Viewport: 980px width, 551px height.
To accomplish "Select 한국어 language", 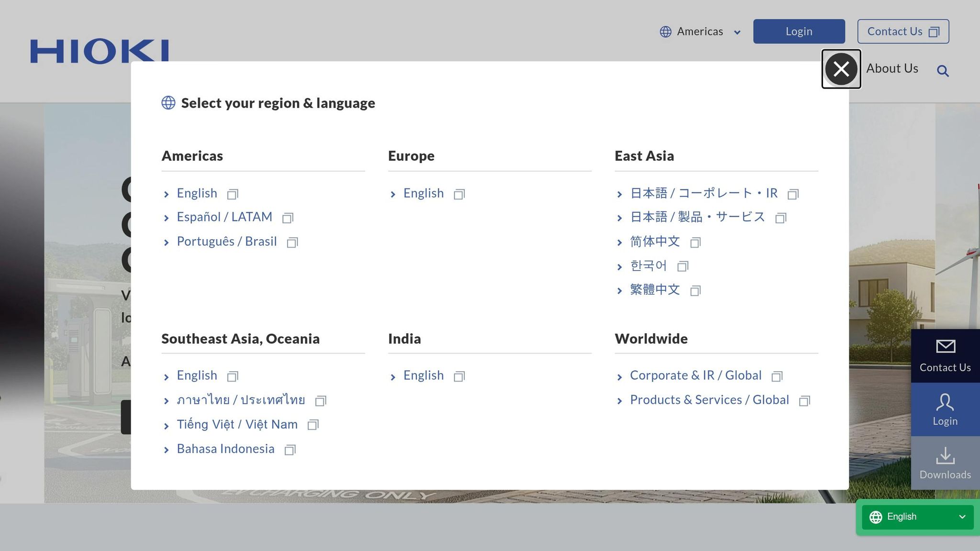I will pos(648,265).
